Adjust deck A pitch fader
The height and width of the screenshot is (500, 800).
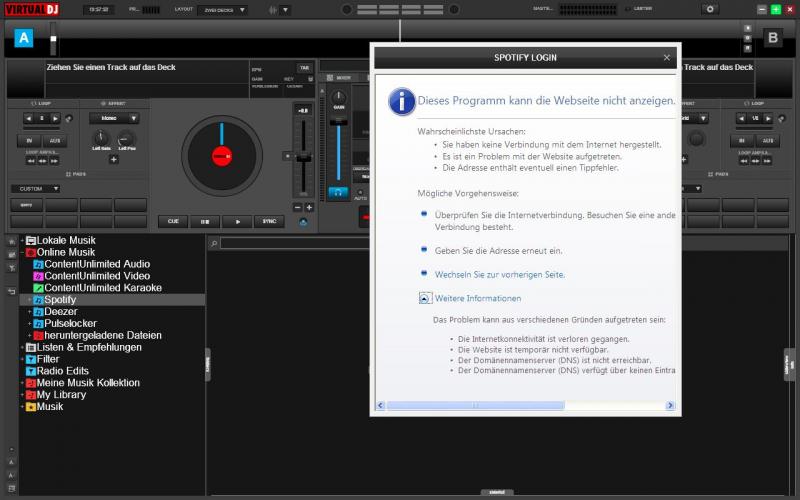pos(304,159)
